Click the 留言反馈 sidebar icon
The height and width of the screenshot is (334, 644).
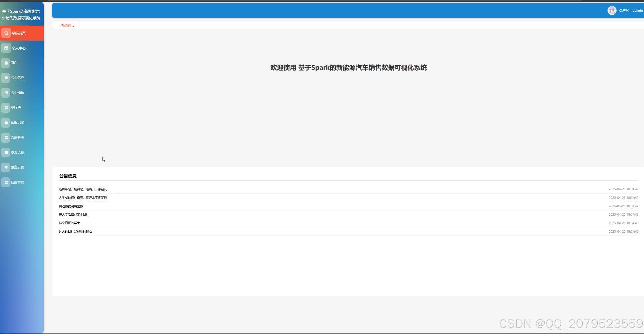click(x=6, y=167)
